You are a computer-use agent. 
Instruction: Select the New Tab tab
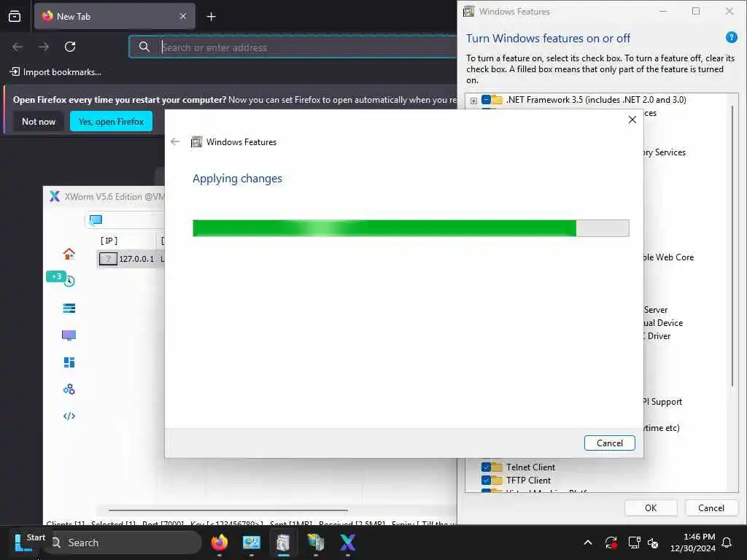[115, 16]
